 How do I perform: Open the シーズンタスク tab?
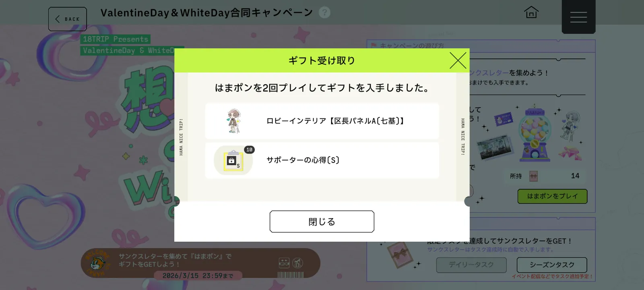(552, 265)
